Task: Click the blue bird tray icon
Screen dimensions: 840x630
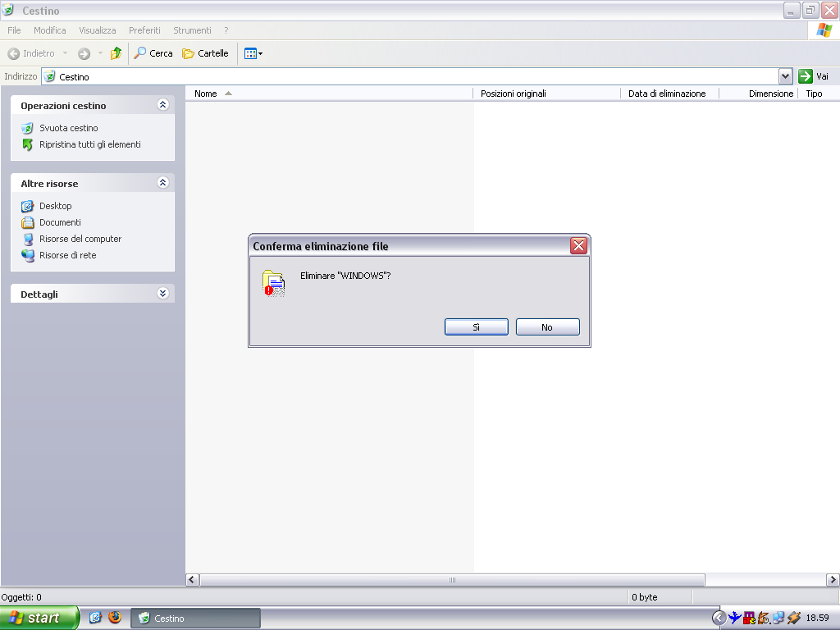Action: click(x=735, y=619)
